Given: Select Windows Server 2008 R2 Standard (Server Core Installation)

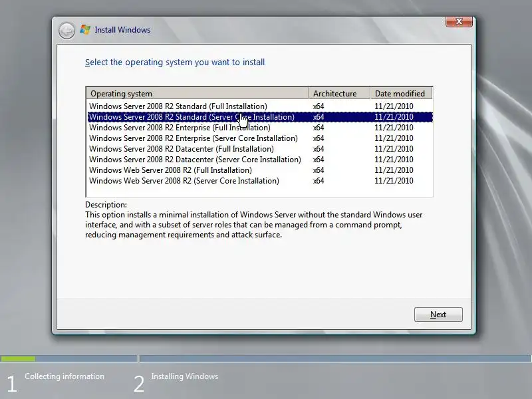Looking at the screenshot, I should pyautogui.click(x=260, y=117).
